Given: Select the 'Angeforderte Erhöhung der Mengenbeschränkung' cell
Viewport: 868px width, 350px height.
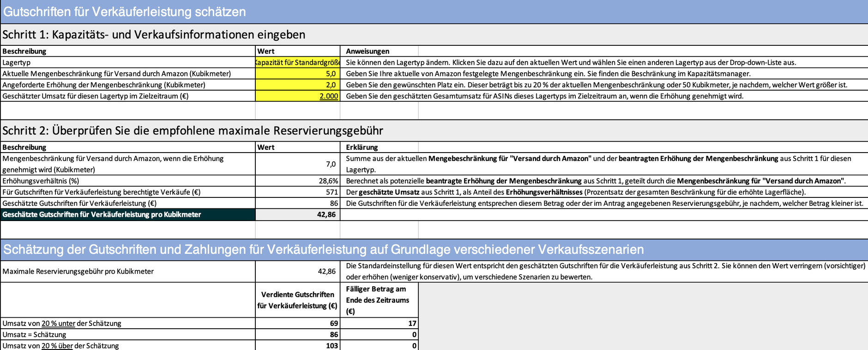Looking at the screenshot, I should [128, 85].
